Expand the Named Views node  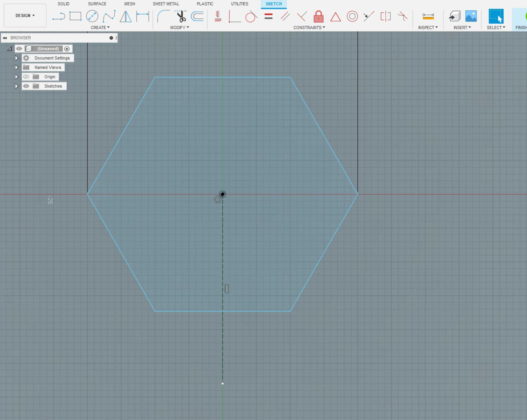click(16, 67)
